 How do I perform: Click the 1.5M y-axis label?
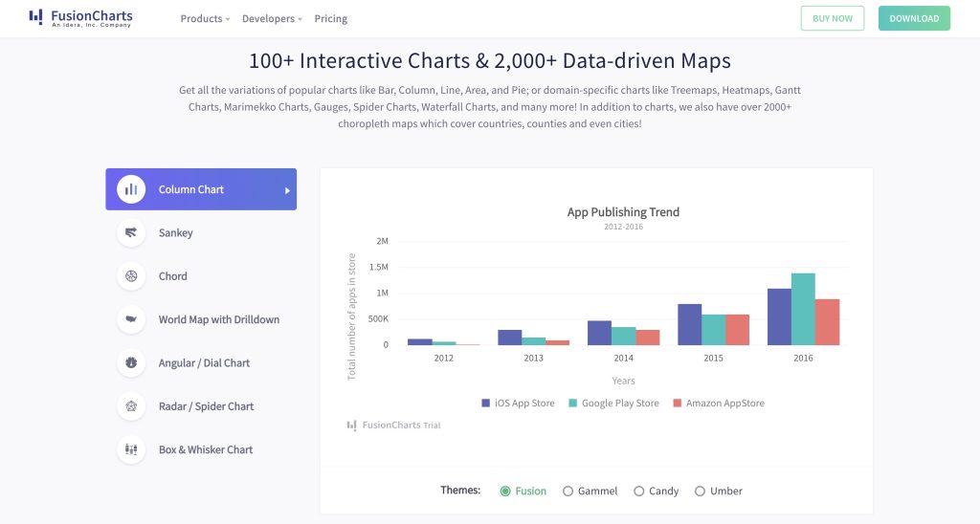[x=379, y=267]
